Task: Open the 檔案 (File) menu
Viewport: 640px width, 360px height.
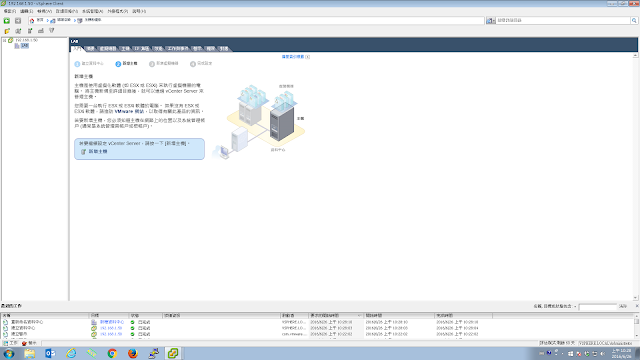Action: coord(9,11)
